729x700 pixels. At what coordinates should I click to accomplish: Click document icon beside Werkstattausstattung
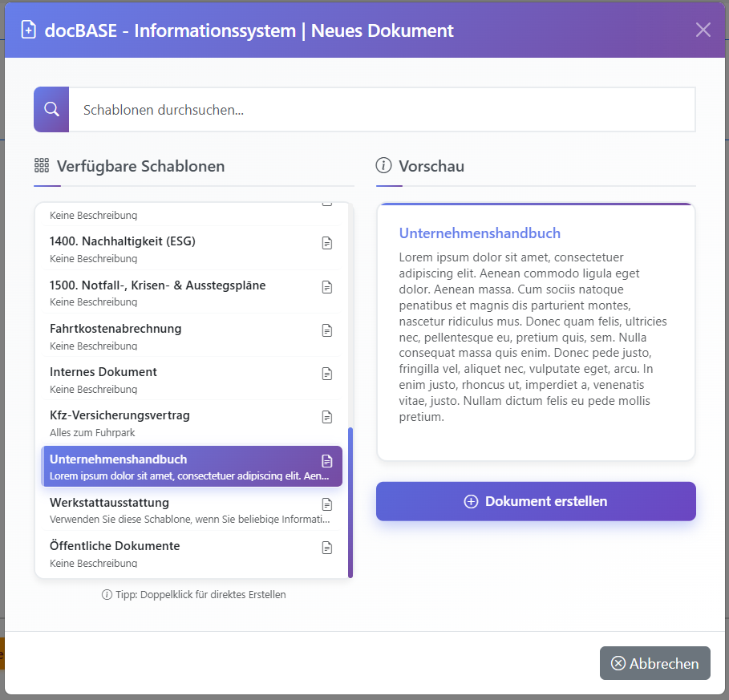click(x=326, y=504)
